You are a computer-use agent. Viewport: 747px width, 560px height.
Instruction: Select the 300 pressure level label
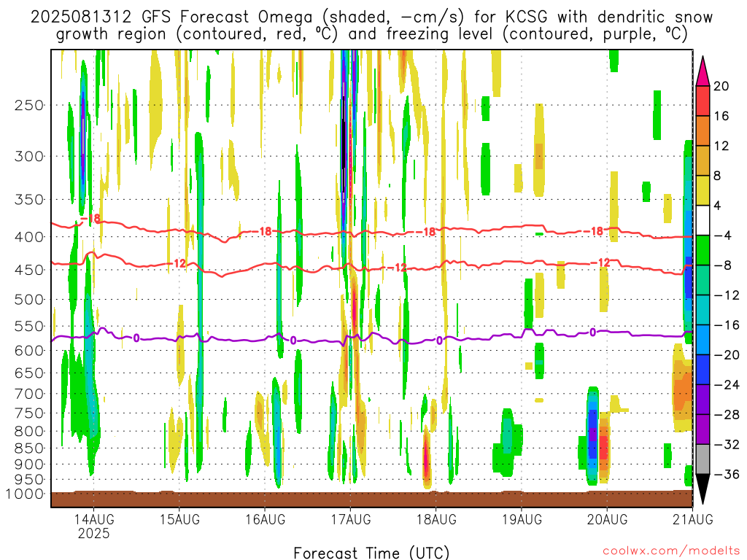29,156
